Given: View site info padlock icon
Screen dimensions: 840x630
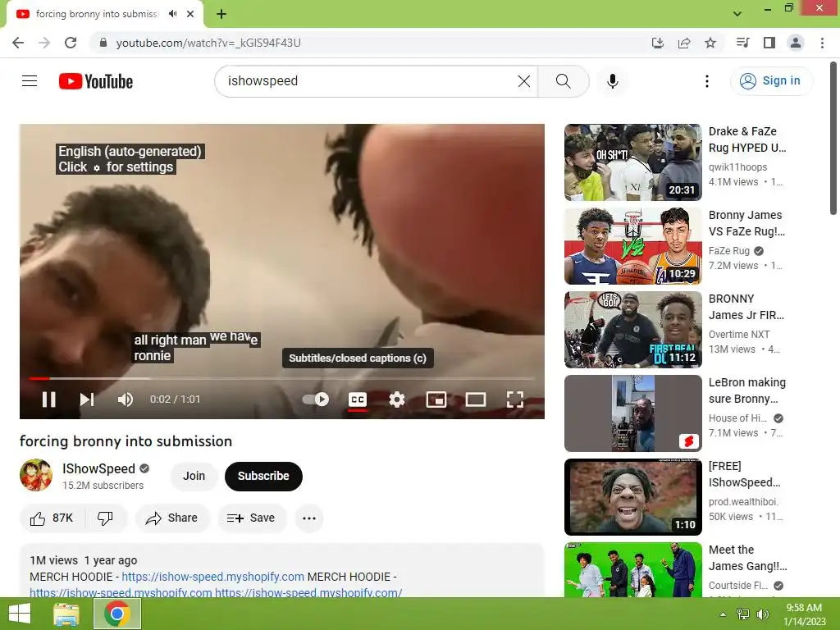Looking at the screenshot, I should click(103, 43).
